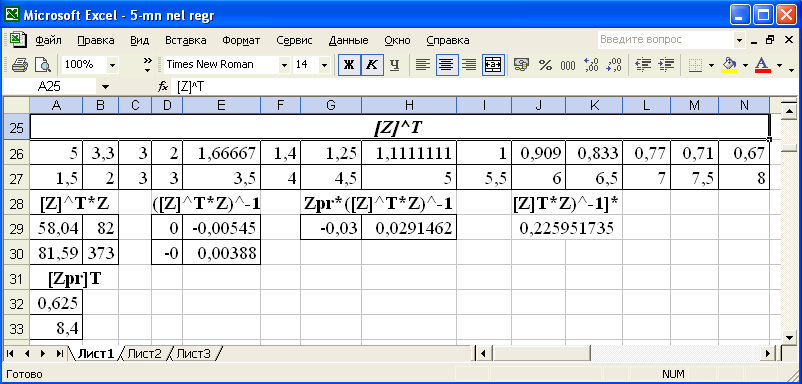Decrease decimal places
802x384 pixels.
point(614,65)
